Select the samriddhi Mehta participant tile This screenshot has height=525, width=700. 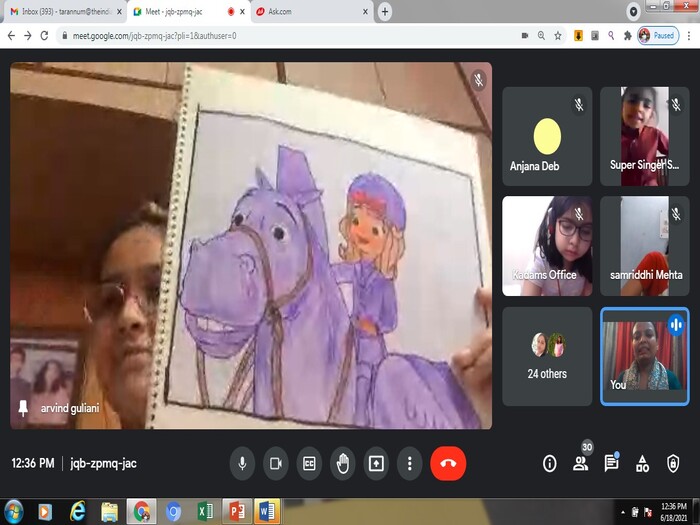tap(645, 246)
